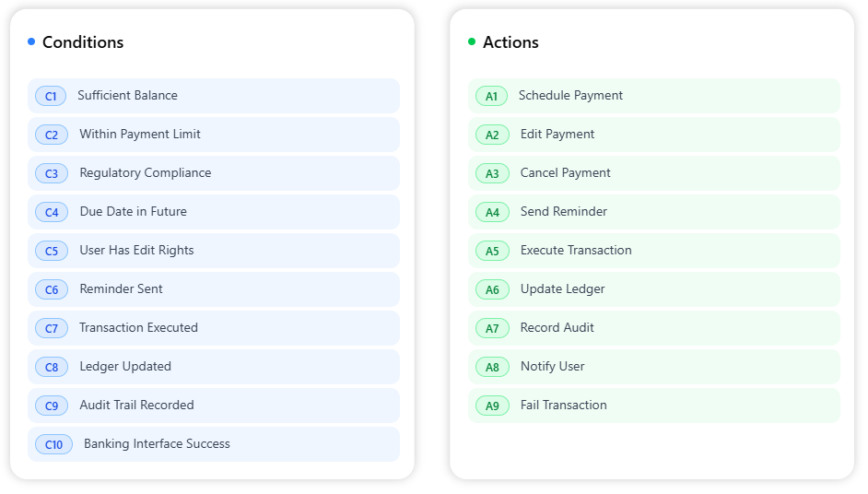Click the Notify User action row
This screenshot has height=494, width=868.
pos(654,367)
